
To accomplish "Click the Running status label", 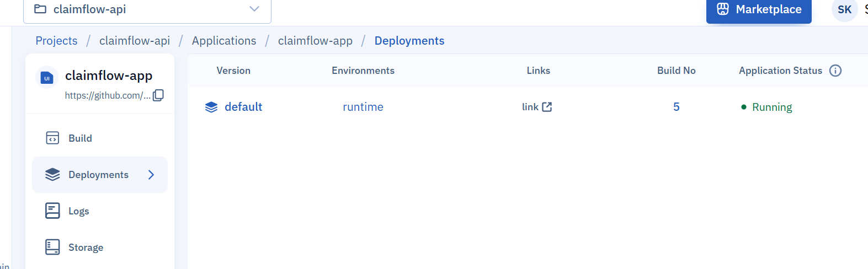I will pyautogui.click(x=772, y=107).
